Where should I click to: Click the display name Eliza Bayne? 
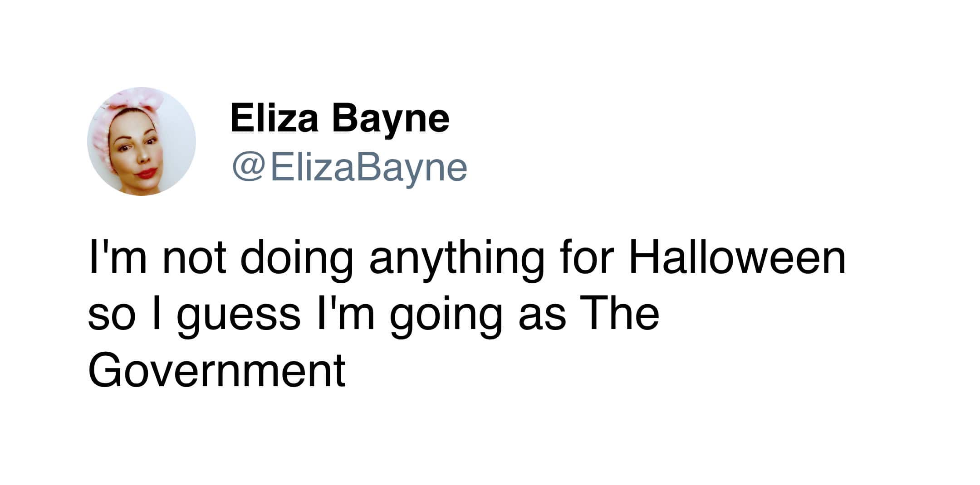340,118
